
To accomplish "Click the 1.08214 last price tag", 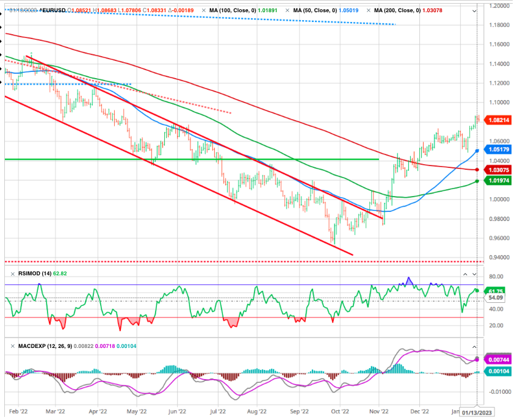I will (498, 120).
